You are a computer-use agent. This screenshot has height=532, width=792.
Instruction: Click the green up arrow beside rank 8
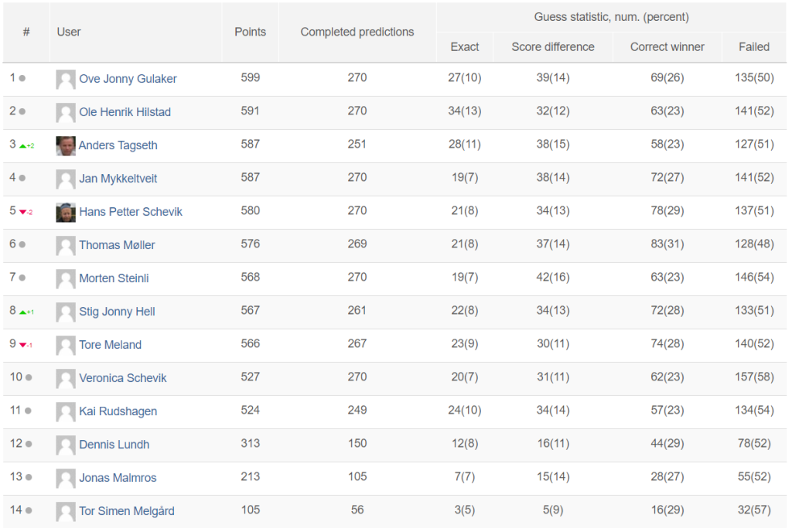[22, 312]
